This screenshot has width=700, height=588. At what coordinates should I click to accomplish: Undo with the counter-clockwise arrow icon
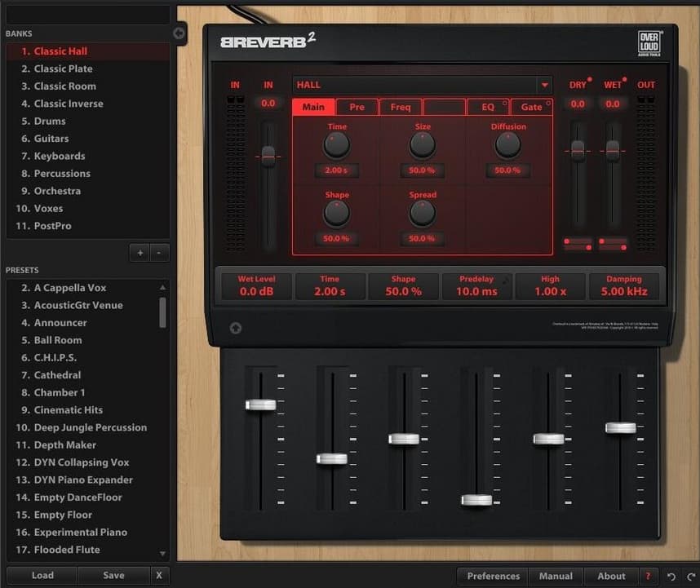(x=671, y=577)
